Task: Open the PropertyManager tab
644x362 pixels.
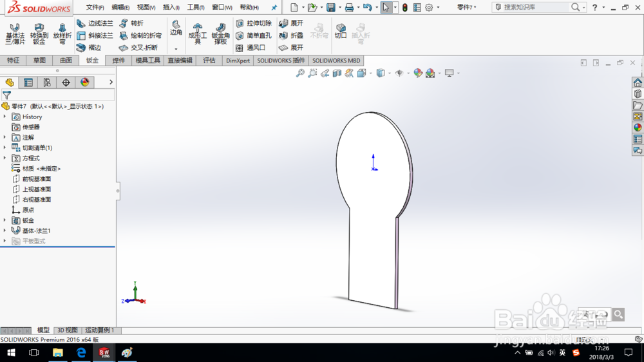Action: tap(28, 82)
